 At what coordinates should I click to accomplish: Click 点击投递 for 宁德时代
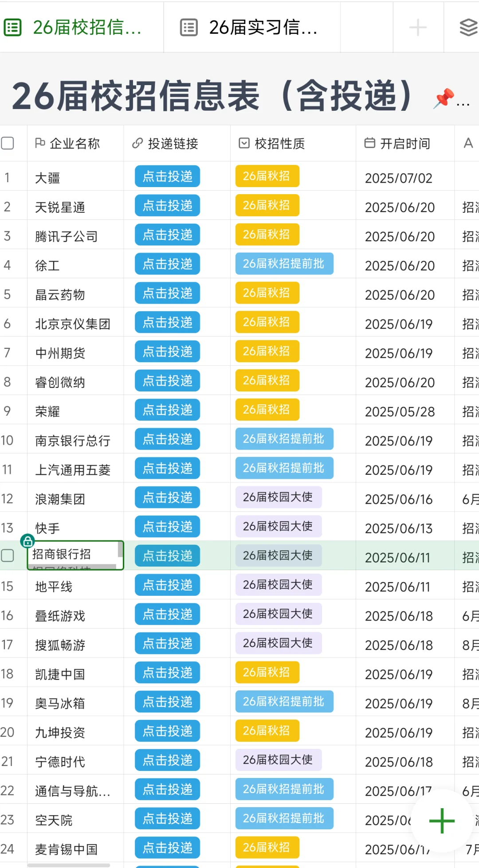[x=168, y=760]
